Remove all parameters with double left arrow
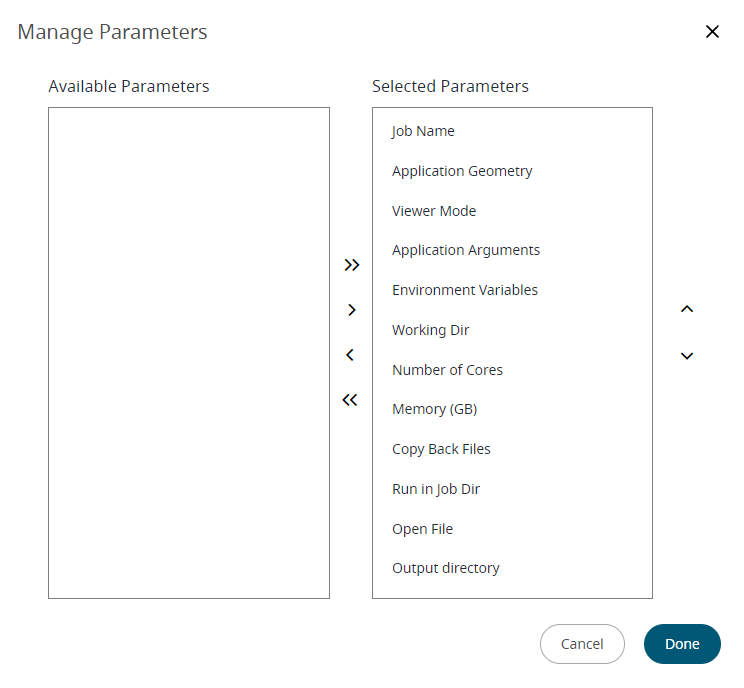 pyautogui.click(x=350, y=400)
